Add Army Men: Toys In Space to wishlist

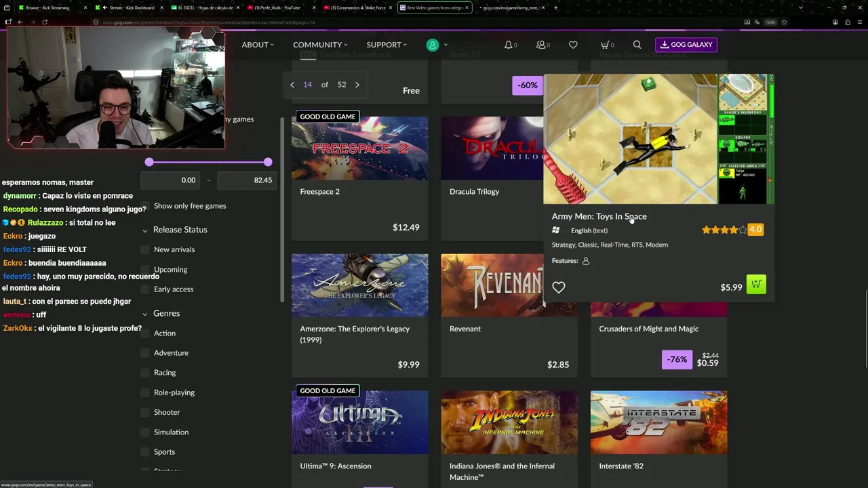559,287
